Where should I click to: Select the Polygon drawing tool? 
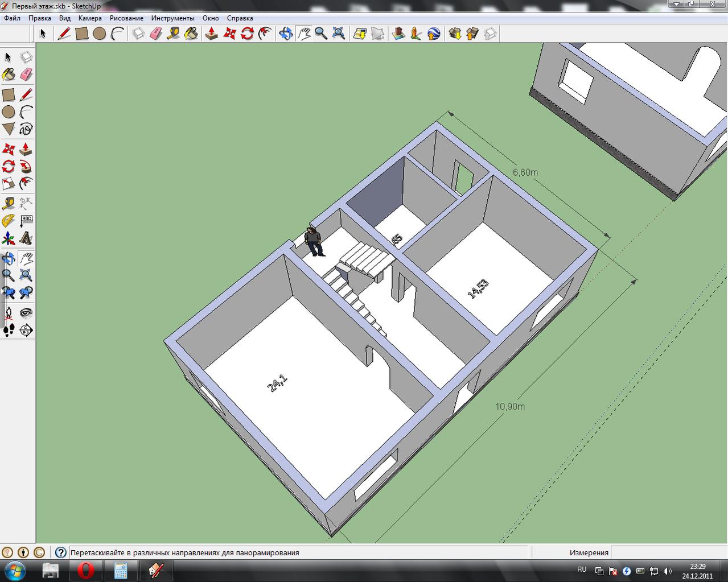[x=9, y=129]
